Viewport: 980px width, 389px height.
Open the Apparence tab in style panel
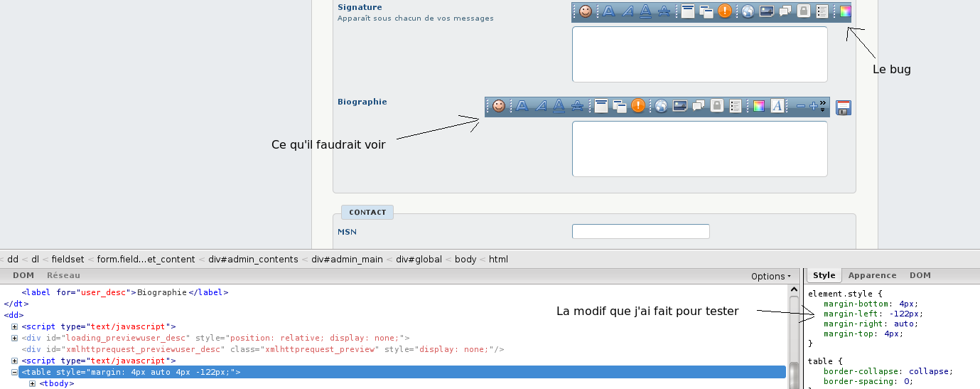pyautogui.click(x=872, y=275)
